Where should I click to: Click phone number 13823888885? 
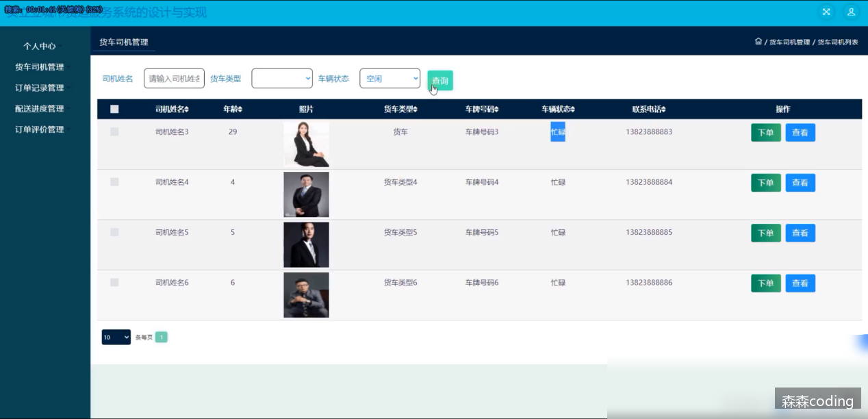click(x=649, y=232)
